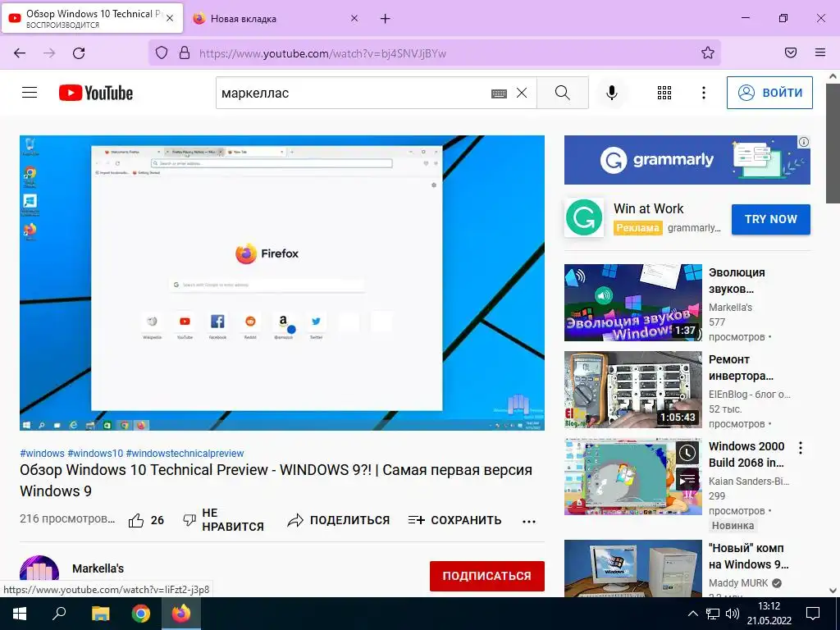Open File Explorer from the taskbar
This screenshot has width=840, height=630.
(x=100, y=614)
